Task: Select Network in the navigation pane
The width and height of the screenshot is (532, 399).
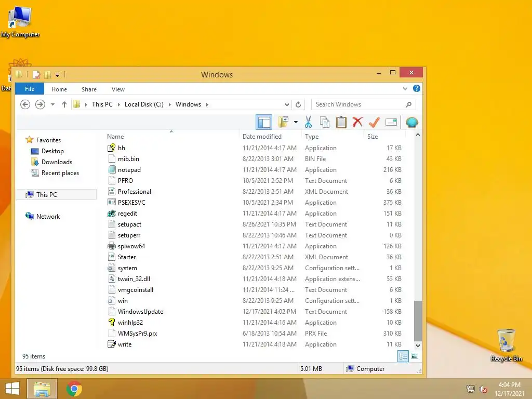Action: pos(48,217)
